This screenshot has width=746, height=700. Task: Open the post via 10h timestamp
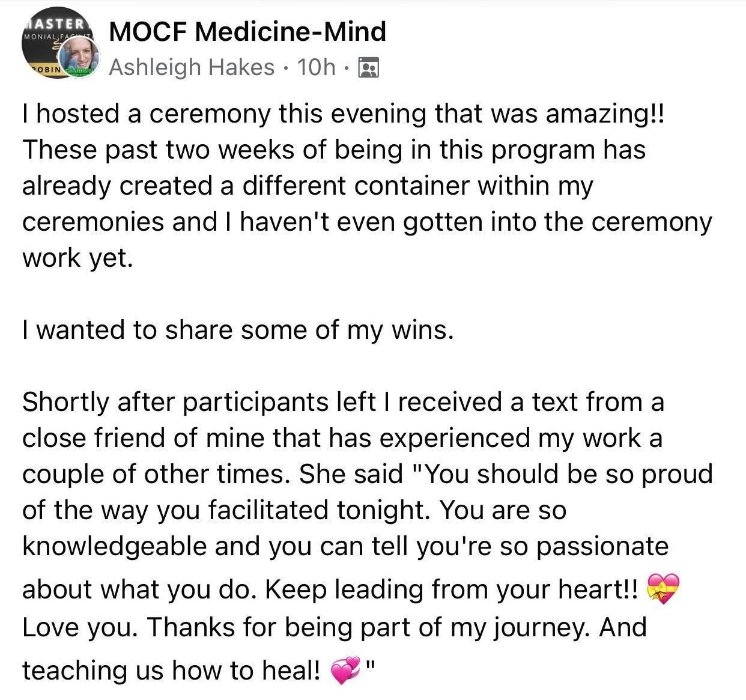[317, 67]
